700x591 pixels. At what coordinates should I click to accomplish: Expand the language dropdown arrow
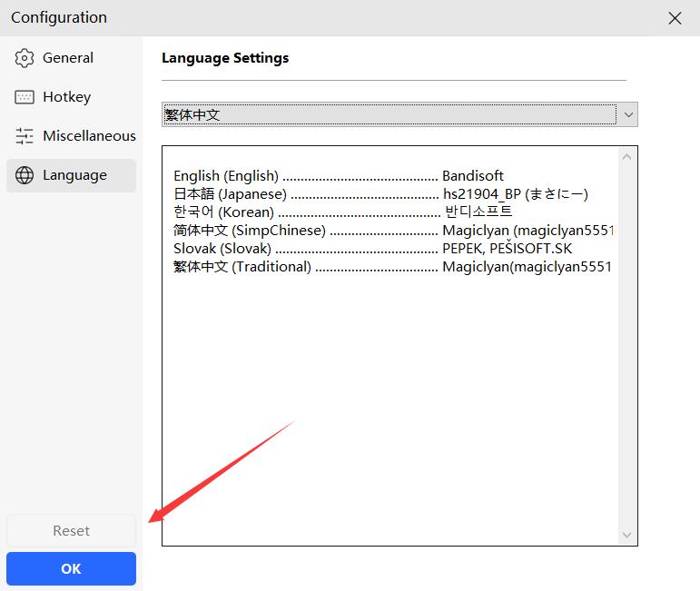tap(627, 114)
